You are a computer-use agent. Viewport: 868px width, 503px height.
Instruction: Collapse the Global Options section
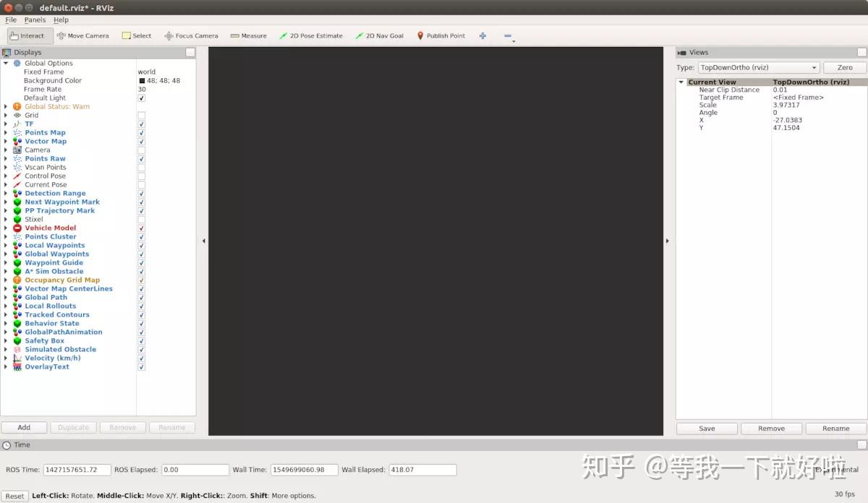click(x=6, y=63)
